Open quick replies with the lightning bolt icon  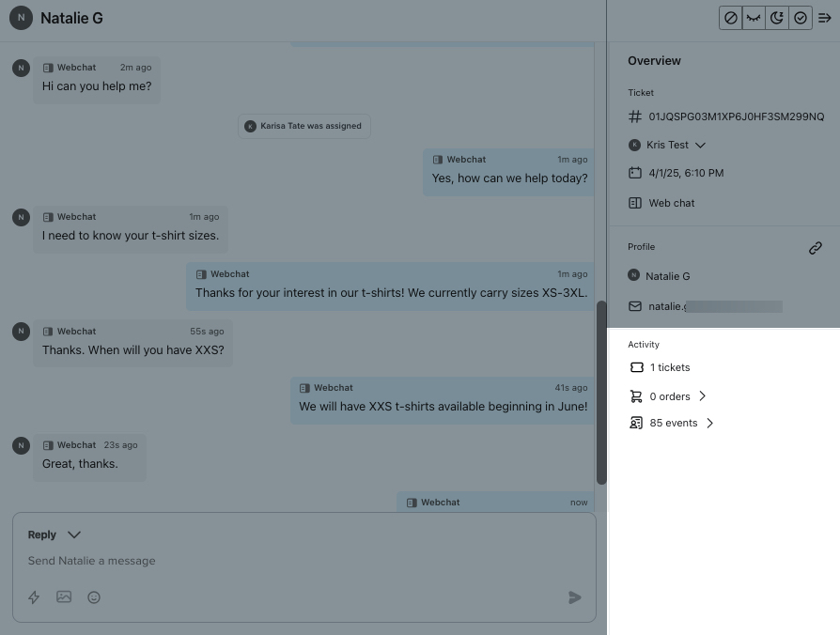pyautogui.click(x=34, y=597)
